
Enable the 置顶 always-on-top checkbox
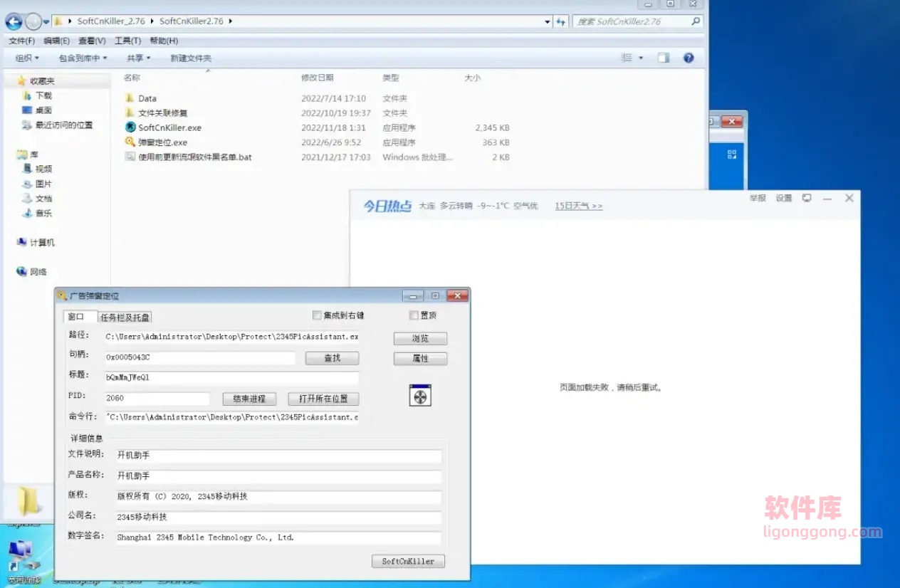[414, 315]
